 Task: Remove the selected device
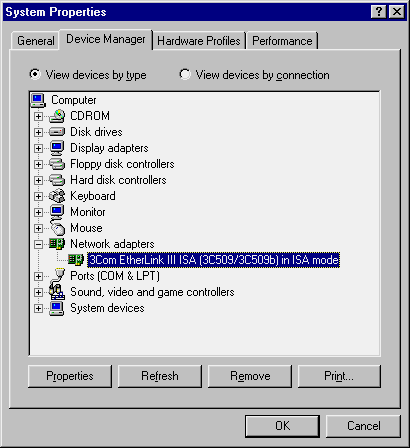tap(250, 376)
